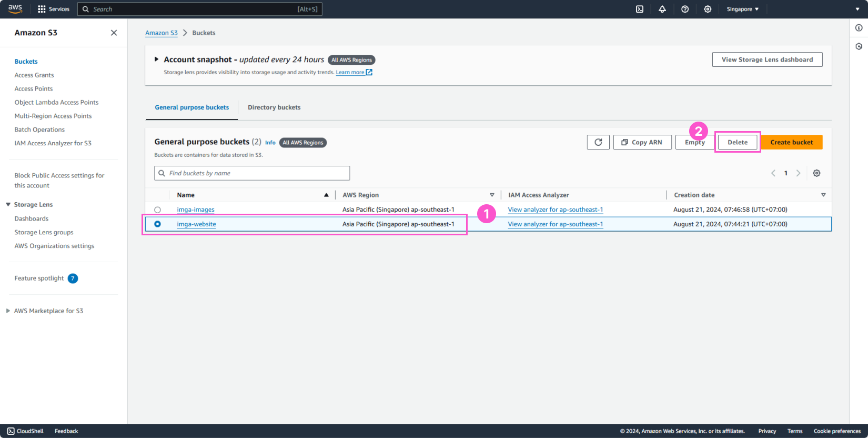Switch to General purpose buckets tab
This screenshot has height=438, width=868.
point(192,107)
